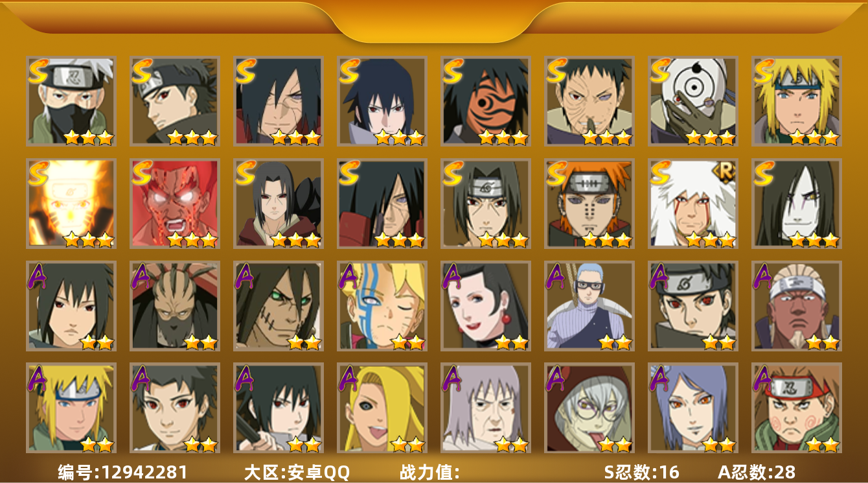The width and height of the screenshot is (868, 483).
Task: Click the grey-haired elderly woman portrait
Action: pos(485,408)
